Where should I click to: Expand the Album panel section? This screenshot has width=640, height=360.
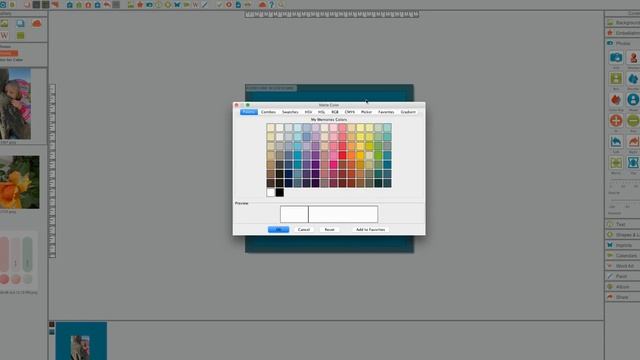tap(622, 287)
